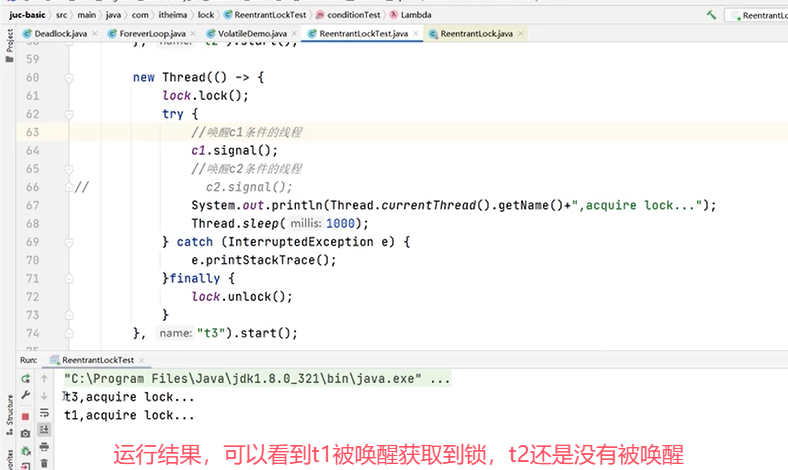Build project using the green hammer icon

click(x=711, y=15)
